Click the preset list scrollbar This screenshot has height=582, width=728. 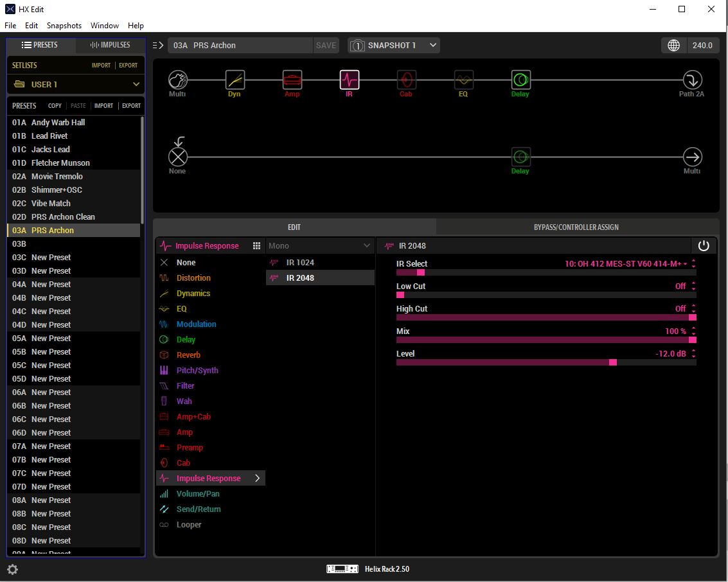pos(142,170)
